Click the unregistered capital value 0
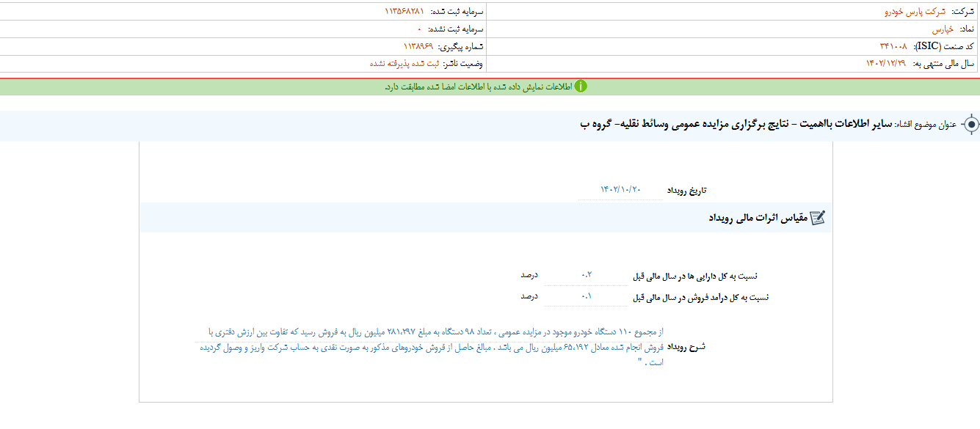The image size is (980, 429). pos(420,29)
